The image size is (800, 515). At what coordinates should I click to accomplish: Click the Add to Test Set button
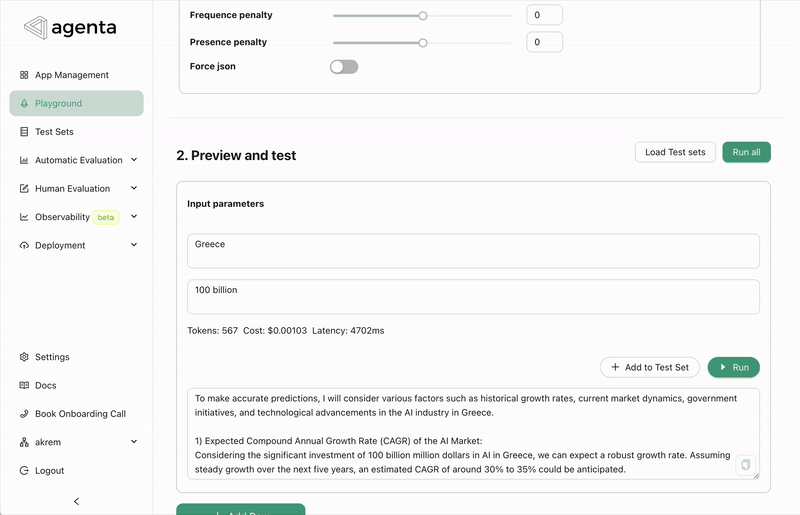(650, 367)
